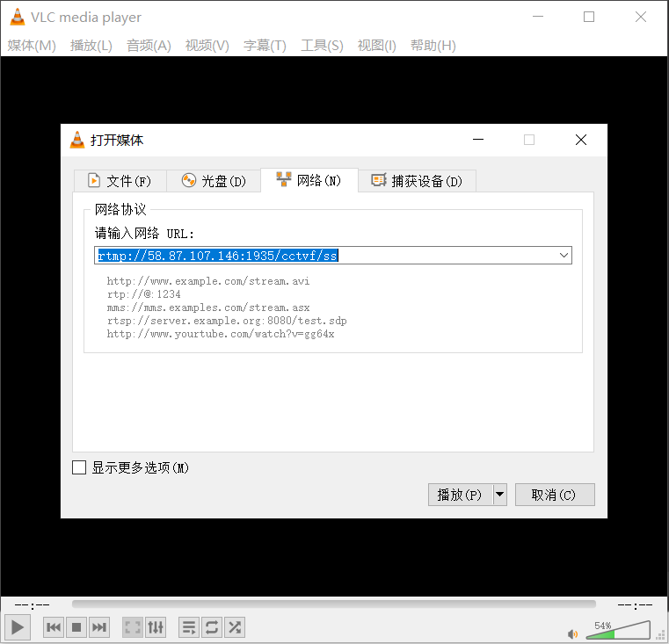Stop playback with the square button
669x644 pixels.
pos(76,627)
